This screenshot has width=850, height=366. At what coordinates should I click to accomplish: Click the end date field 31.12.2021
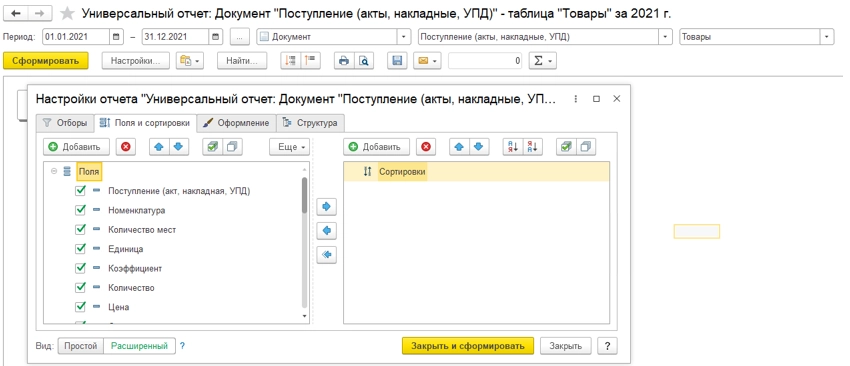pos(175,37)
